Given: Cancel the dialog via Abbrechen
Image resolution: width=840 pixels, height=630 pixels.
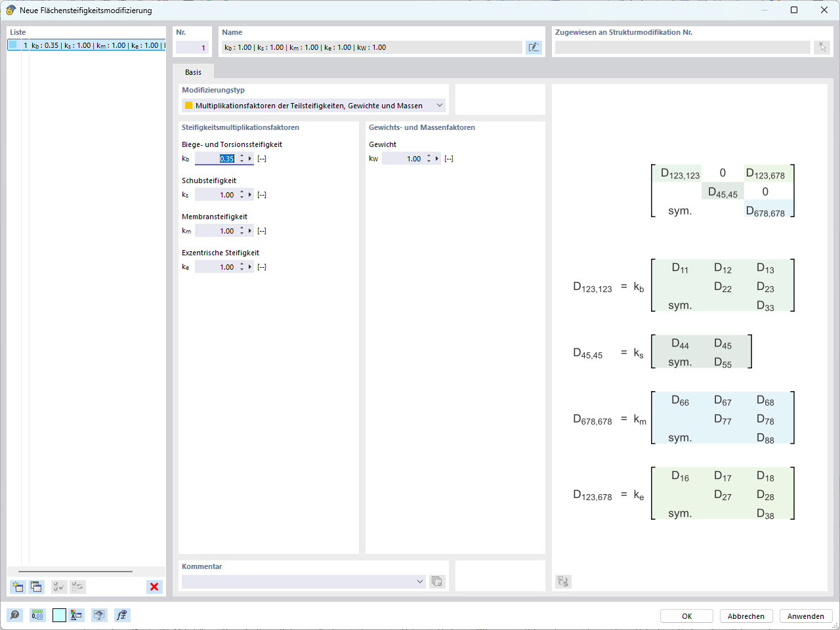Looking at the screenshot, I should [746, 616].
